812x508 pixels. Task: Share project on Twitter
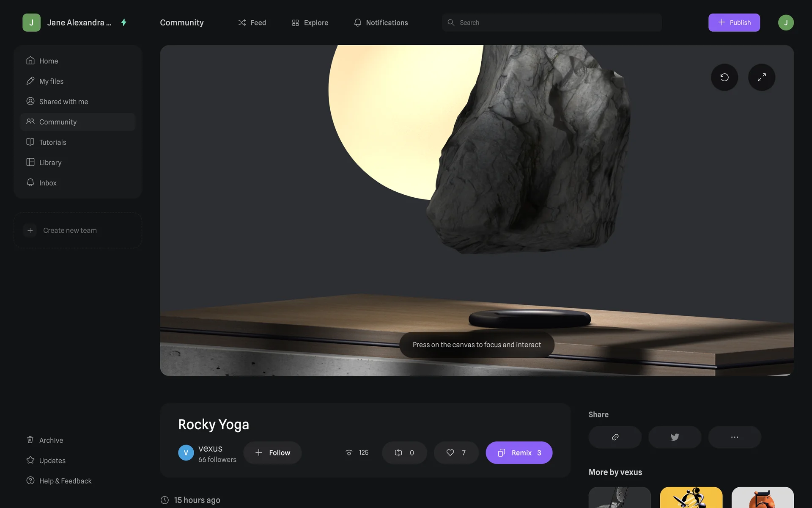(x=675, y=437)
